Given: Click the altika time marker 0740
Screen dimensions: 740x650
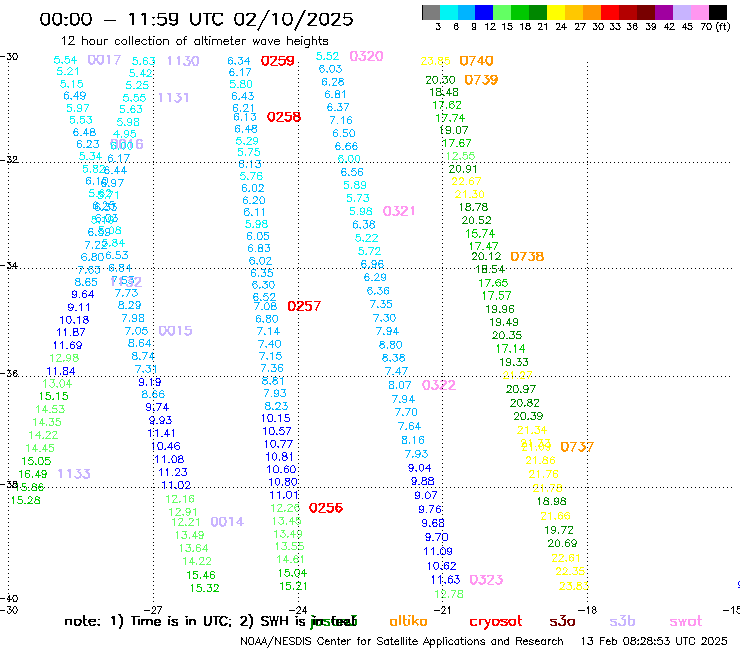Looking at the screenshot, I should click(476, 61).
